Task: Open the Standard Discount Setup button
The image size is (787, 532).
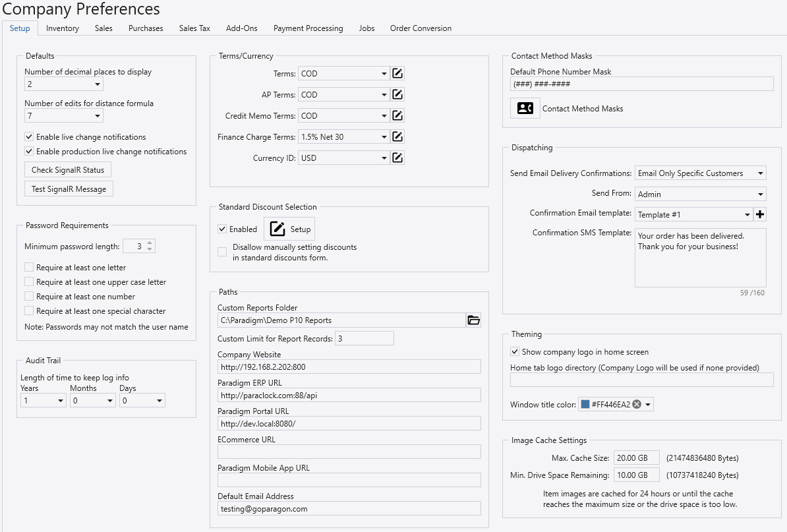Action: pyautogui.click(x=289, y=229)
